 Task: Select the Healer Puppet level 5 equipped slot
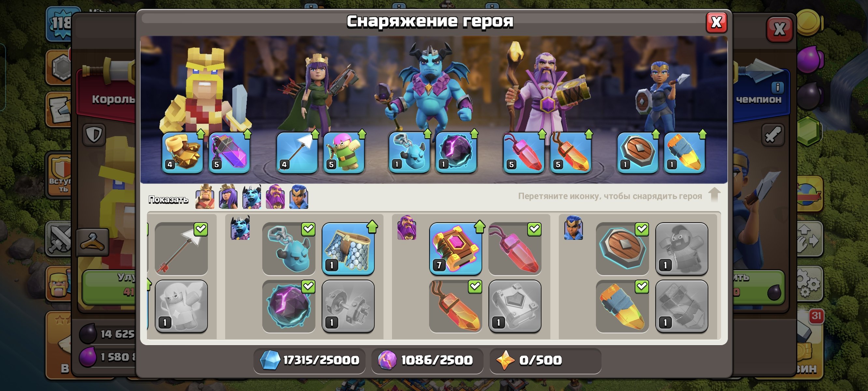(344, 153)
